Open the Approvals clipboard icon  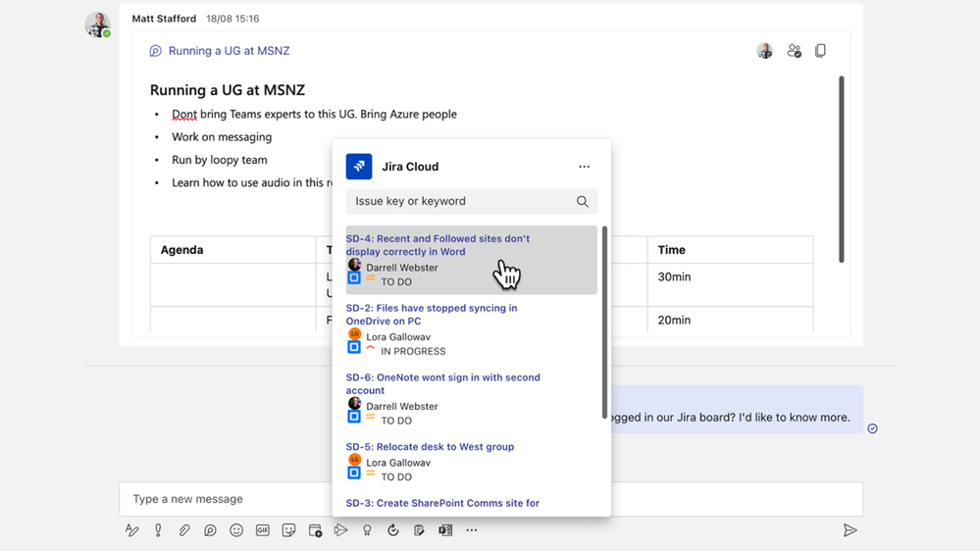(x=419, y=530)
